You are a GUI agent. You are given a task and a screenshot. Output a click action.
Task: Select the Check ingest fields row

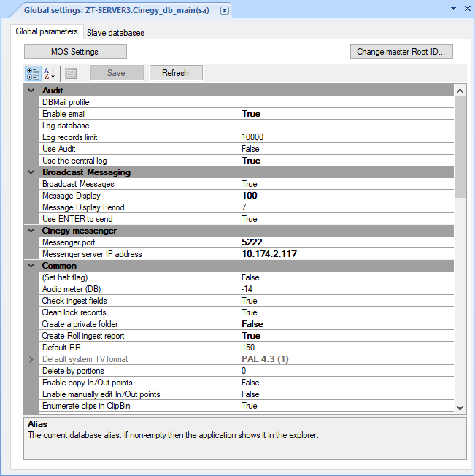coord(247,301)
